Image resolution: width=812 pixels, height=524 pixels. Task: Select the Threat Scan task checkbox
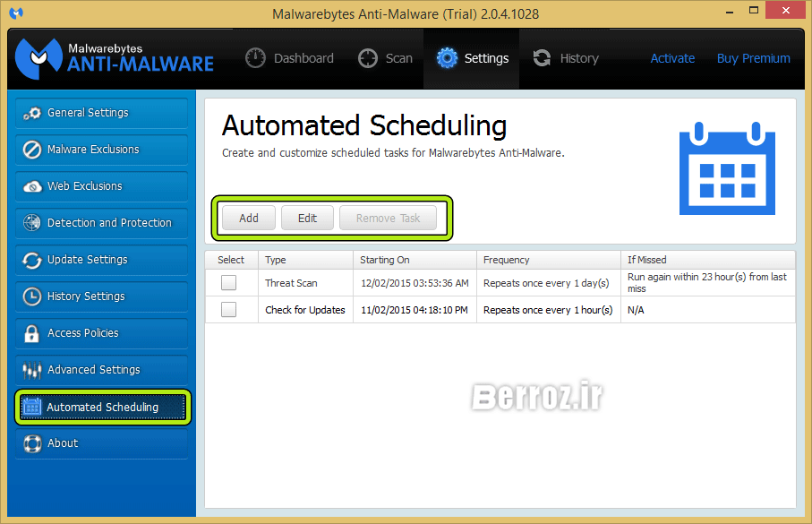click(228, 282)
